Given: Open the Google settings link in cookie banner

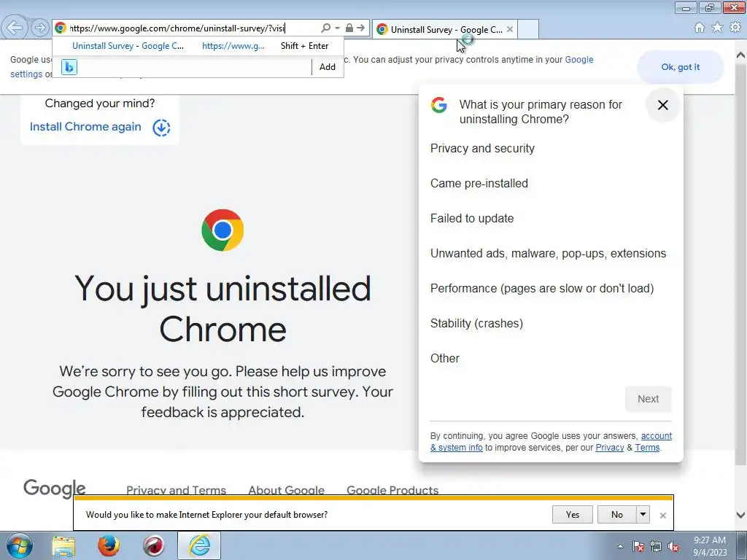Looking at the screenshot, I should [x=578, y=60].
